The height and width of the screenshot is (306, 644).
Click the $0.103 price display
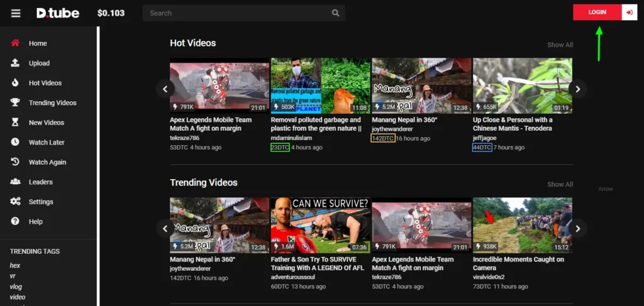[x=111, y=13]
